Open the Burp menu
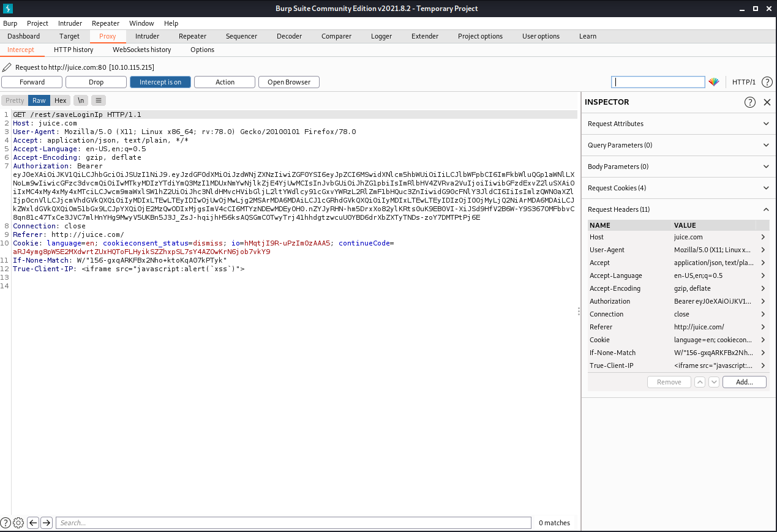The height and width of the screenshot is (532, 777). (x=10, y=23)
